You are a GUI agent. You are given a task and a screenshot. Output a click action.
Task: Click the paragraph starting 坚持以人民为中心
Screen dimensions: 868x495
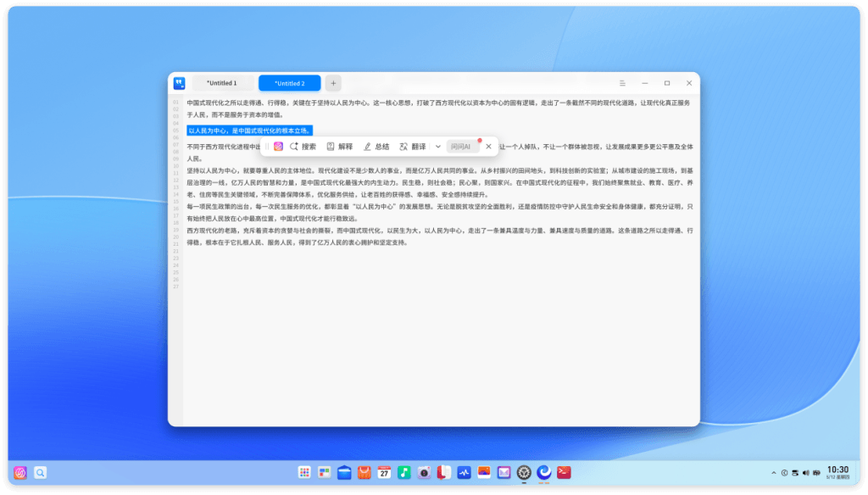(440, 183)
